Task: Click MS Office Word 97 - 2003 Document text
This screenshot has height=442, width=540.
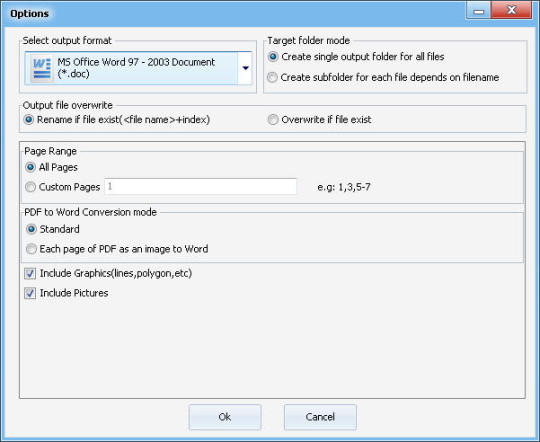Action: click(x=136, y=68)
